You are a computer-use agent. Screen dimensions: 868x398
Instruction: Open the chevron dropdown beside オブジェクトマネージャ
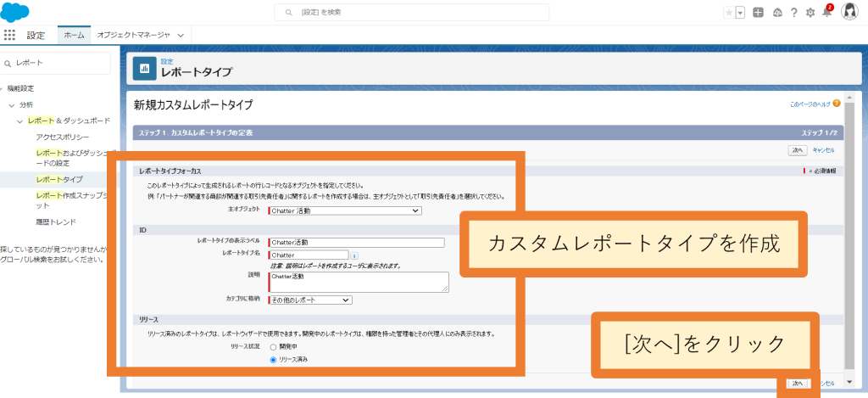[x=181, y=35]
